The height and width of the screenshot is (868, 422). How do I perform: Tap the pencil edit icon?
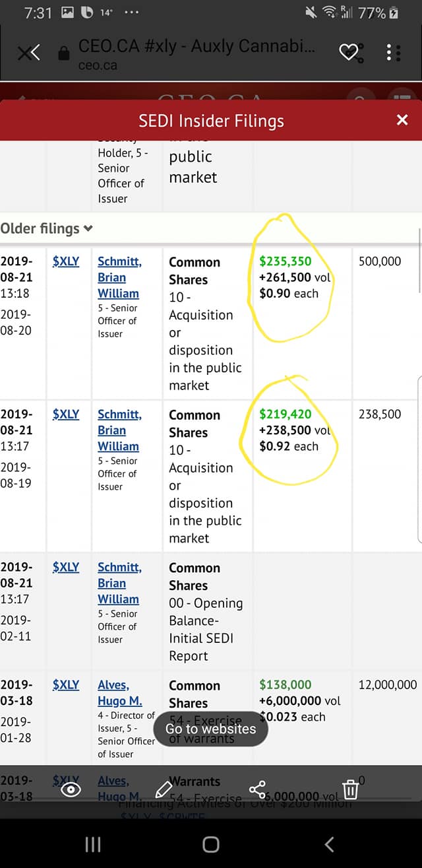[x=164, y=789]
